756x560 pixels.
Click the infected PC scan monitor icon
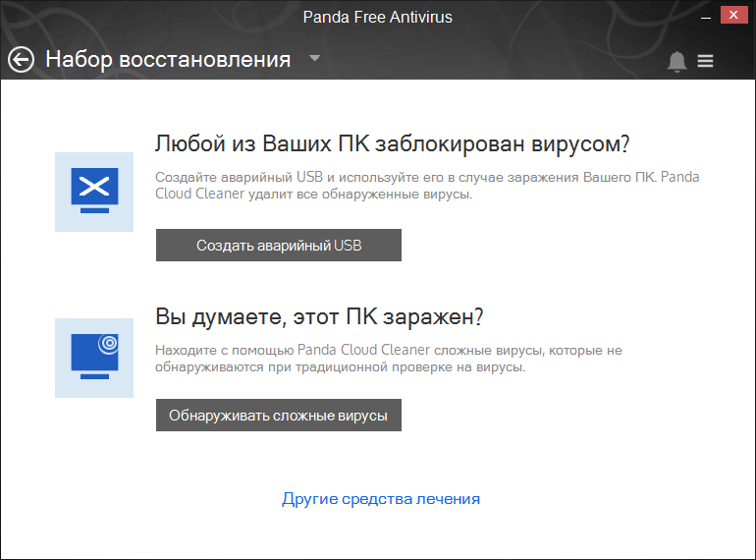(94, 358)
